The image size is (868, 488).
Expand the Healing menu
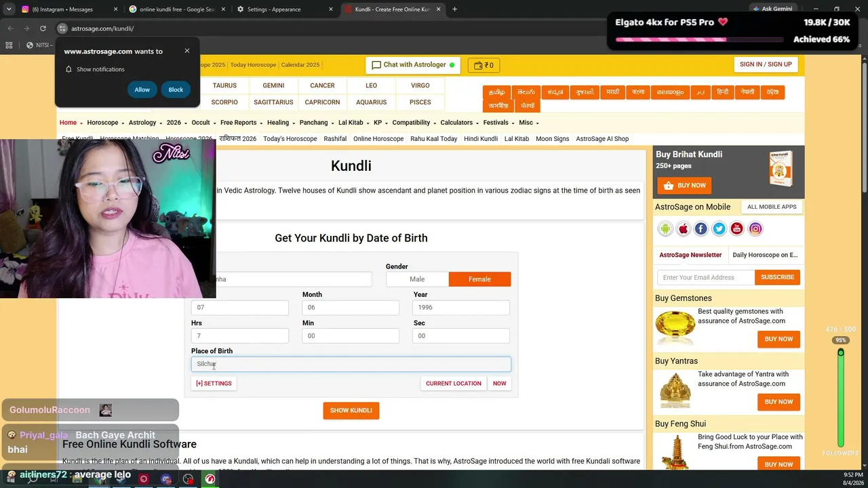point(281,123)
